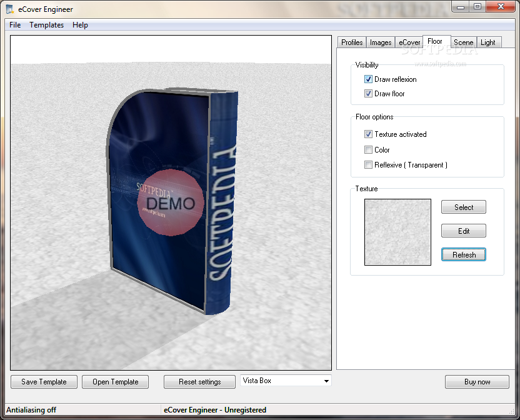Enable the Color floor option

coord(368,149)
